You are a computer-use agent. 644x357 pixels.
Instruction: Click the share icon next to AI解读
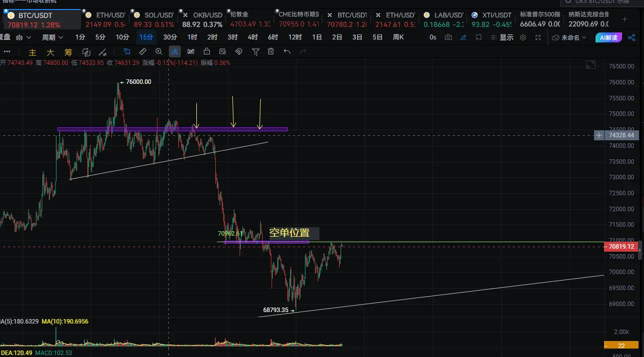pos(632,37)
